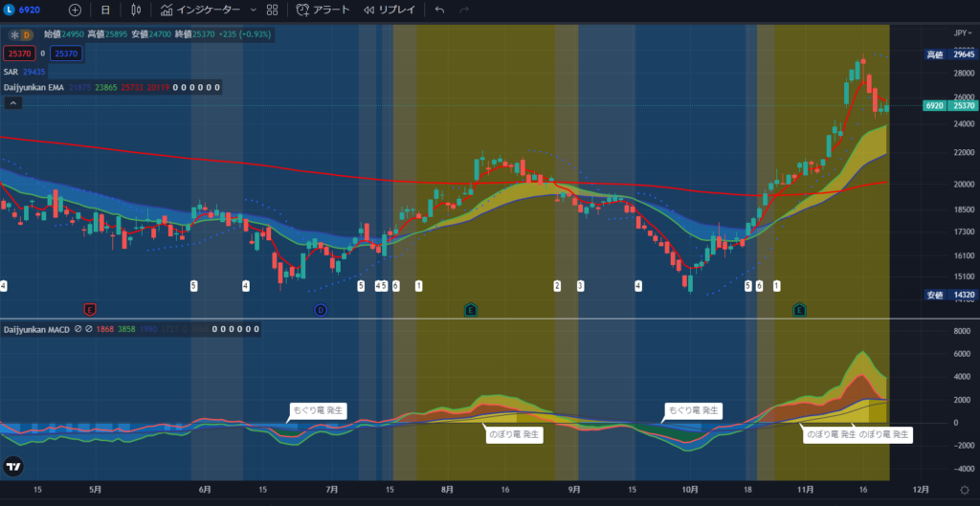Click the redo arrow in toolbar
The width and height of the screenshot is (980, 506).
[x=464, y=10]
